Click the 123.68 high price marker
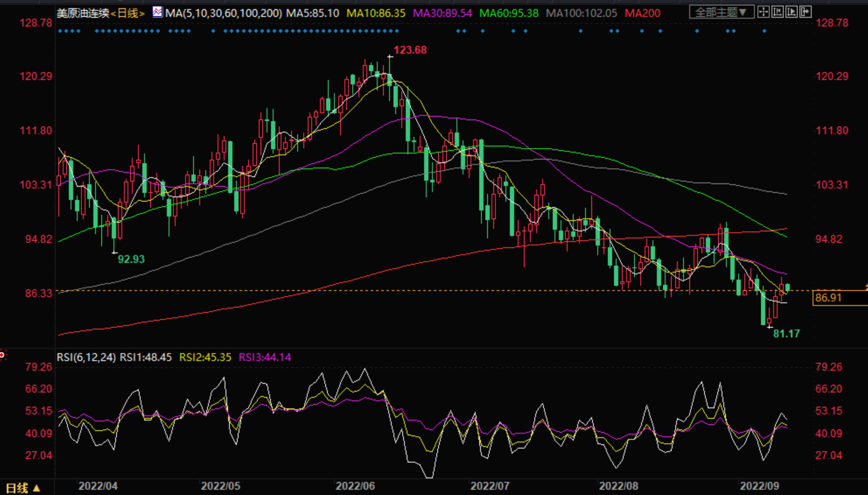The width and height of the screenshot is (868, 495). (x=410, y=50)
